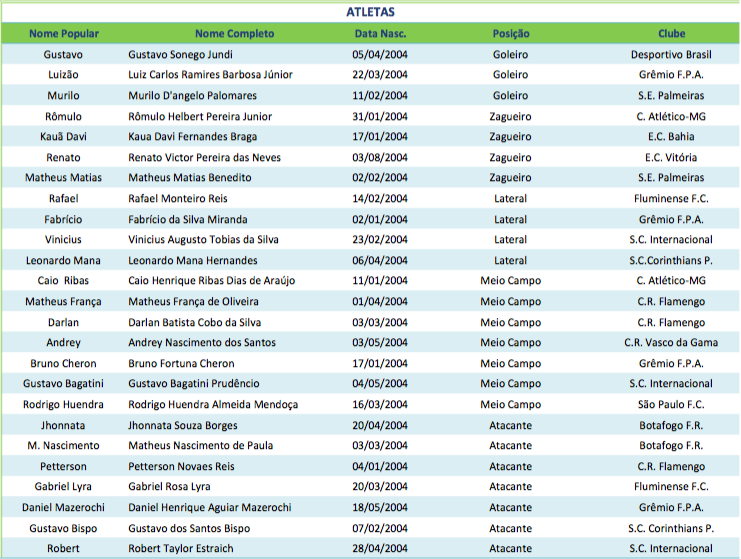The height and width of the screenshot is (559, 741).
Task: Select the Nome Completo column header
Action: pos(233,33)
